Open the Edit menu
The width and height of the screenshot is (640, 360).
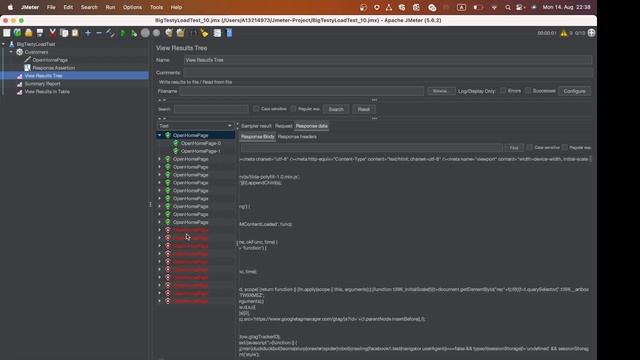68,7
